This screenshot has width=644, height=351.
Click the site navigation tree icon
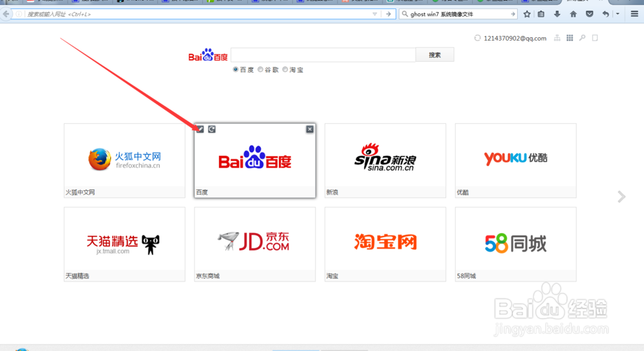click(557, 38)
